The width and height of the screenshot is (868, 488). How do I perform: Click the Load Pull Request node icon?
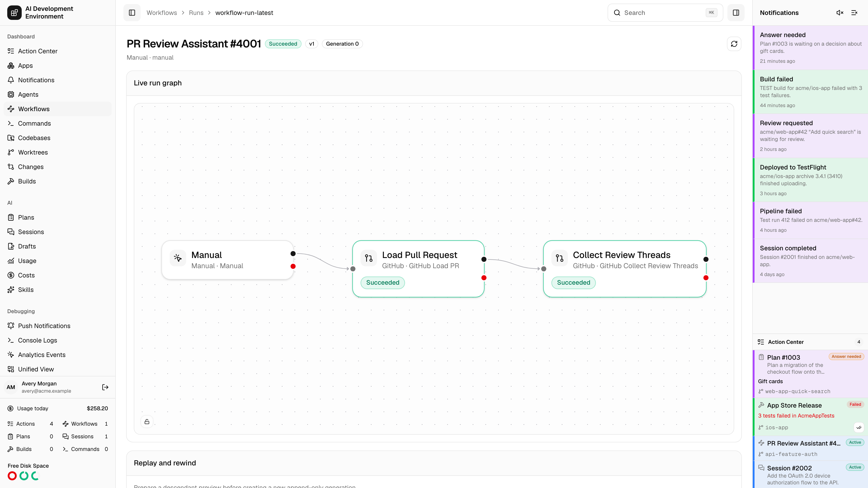tap(369, 258)
